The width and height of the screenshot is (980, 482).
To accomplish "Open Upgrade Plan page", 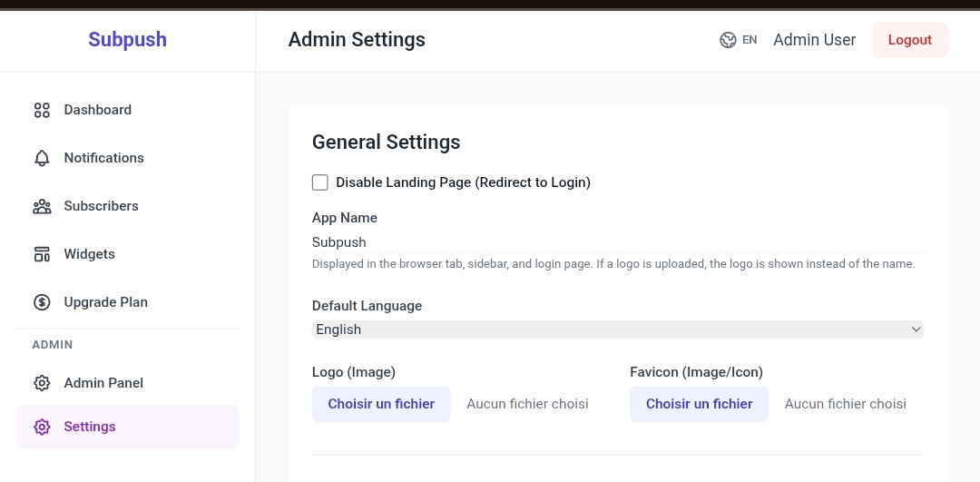I will (x=128, y=302).
